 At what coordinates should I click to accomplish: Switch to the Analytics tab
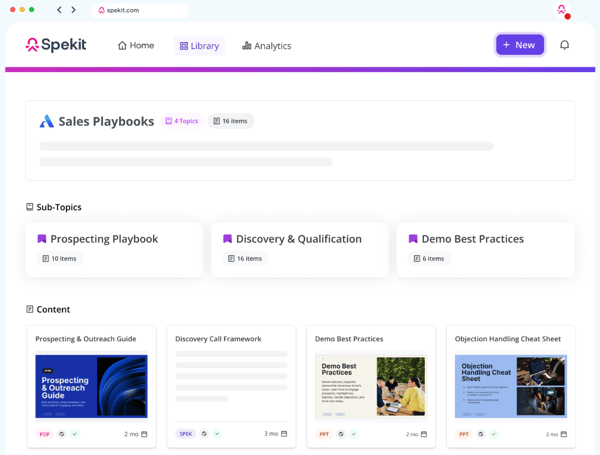(267, 46)
